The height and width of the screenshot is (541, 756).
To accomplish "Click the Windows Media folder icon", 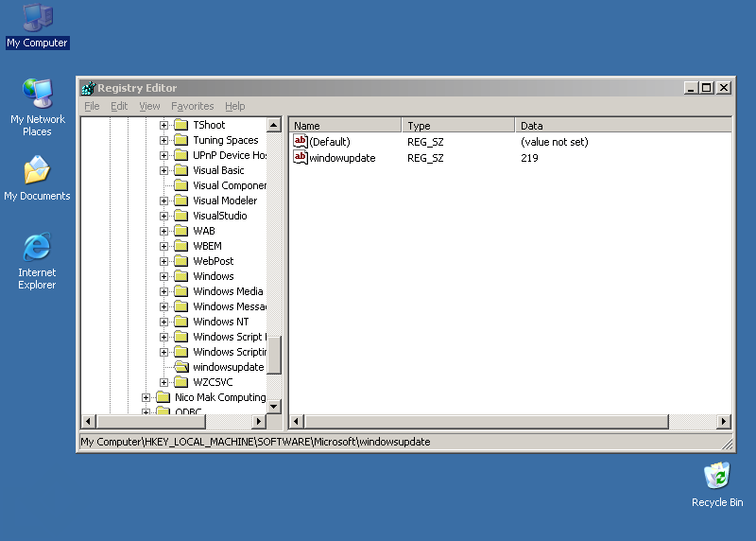I will pos(181,291).
